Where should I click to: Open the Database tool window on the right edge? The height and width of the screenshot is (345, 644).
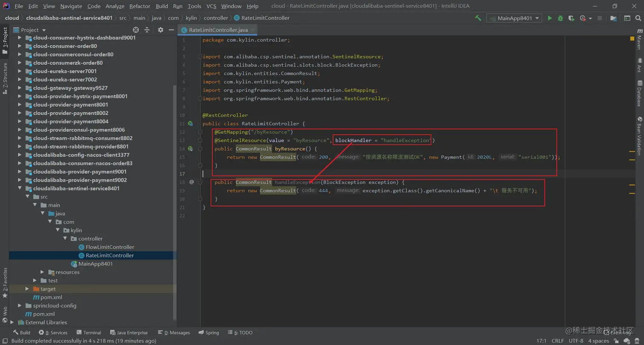(x=639, y=94)
